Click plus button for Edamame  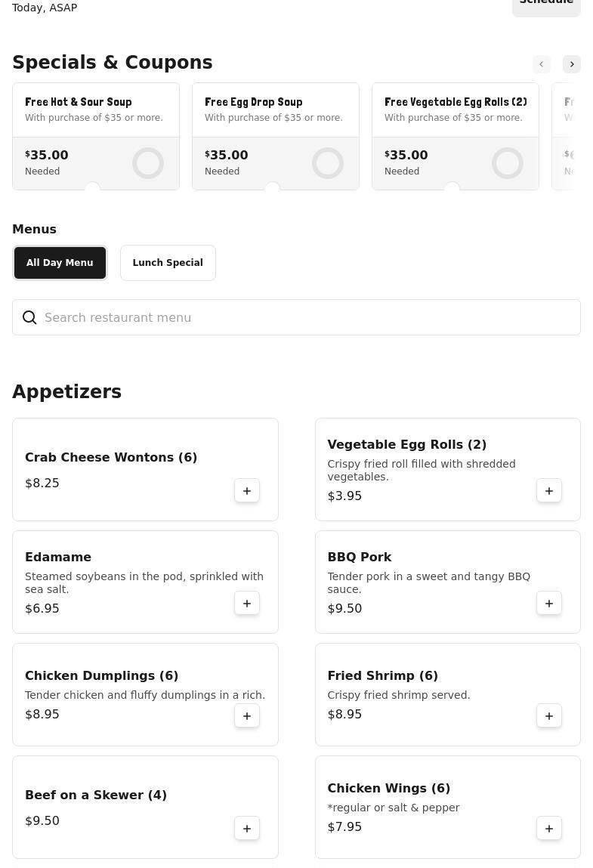tap(247, 604)
